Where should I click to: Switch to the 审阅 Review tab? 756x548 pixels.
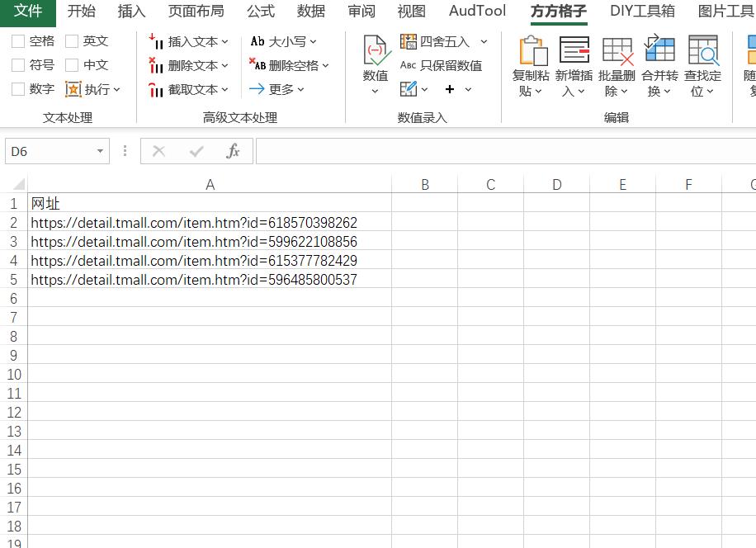click(x=361, y=11)
